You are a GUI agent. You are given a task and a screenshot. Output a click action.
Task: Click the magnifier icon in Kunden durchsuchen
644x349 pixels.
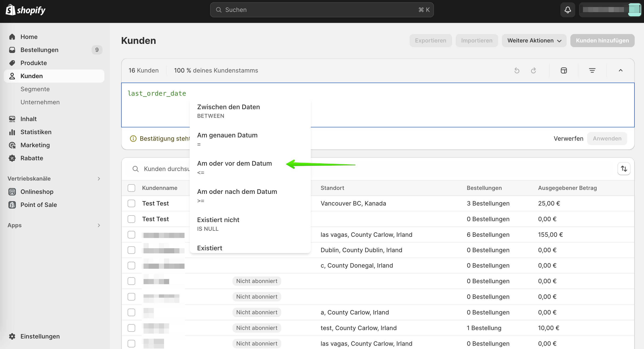coord(136,169)
